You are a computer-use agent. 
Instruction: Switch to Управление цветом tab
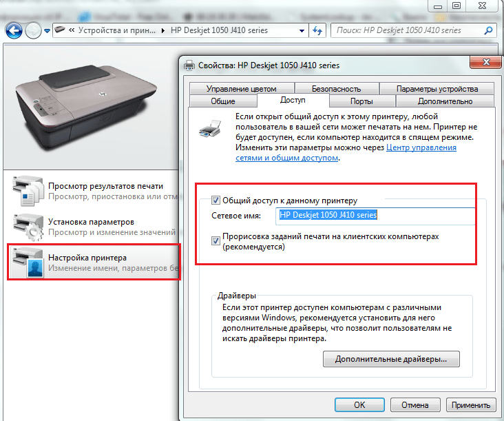[x=242, y=88]
